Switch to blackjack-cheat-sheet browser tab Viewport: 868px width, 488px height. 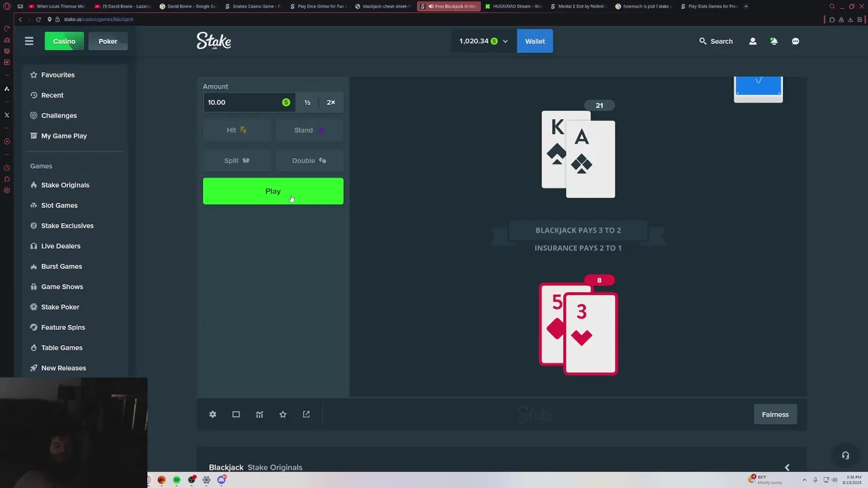(x=383, y=6)
